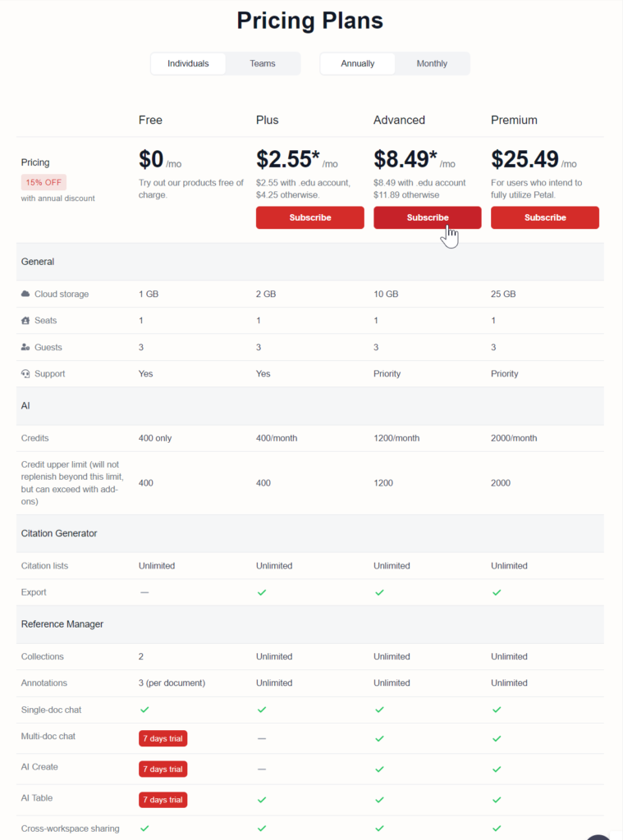The image size is (623, 840).
Task: Subscribe to the Advanced plan
Action: 428,217
